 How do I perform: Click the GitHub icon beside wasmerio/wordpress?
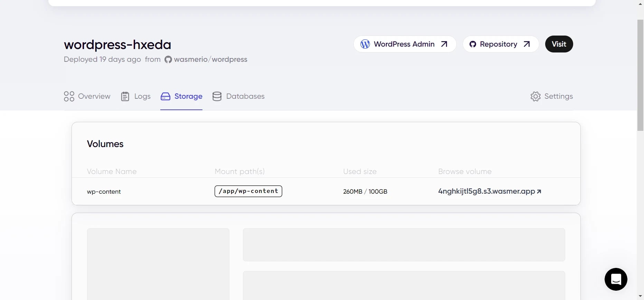tap(168, 59)
